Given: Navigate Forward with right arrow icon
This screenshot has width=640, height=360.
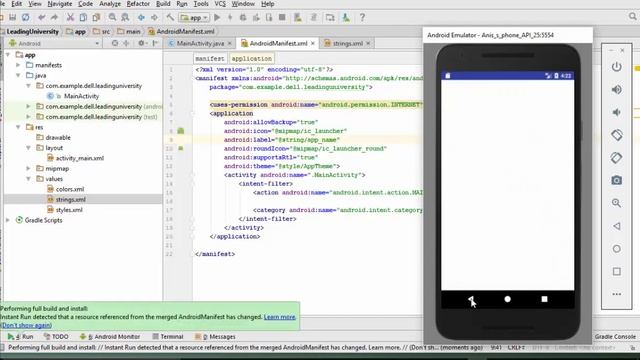Looking at the screenshot, I should (154, 18).
